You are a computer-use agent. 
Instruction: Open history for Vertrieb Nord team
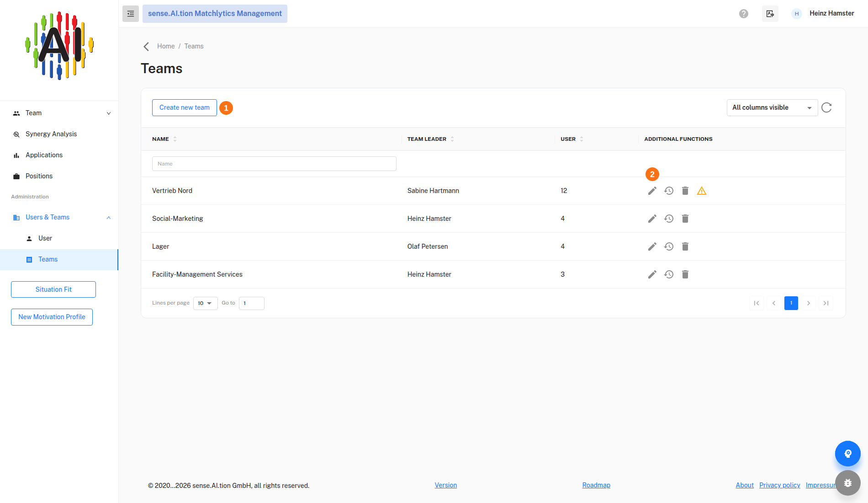coord(669,191)
